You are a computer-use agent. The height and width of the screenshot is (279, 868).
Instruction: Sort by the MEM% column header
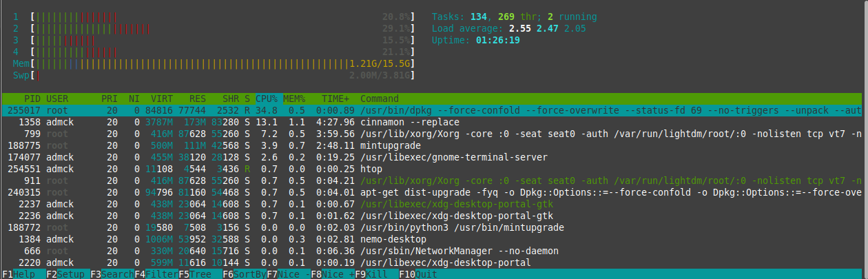(294, 99)
